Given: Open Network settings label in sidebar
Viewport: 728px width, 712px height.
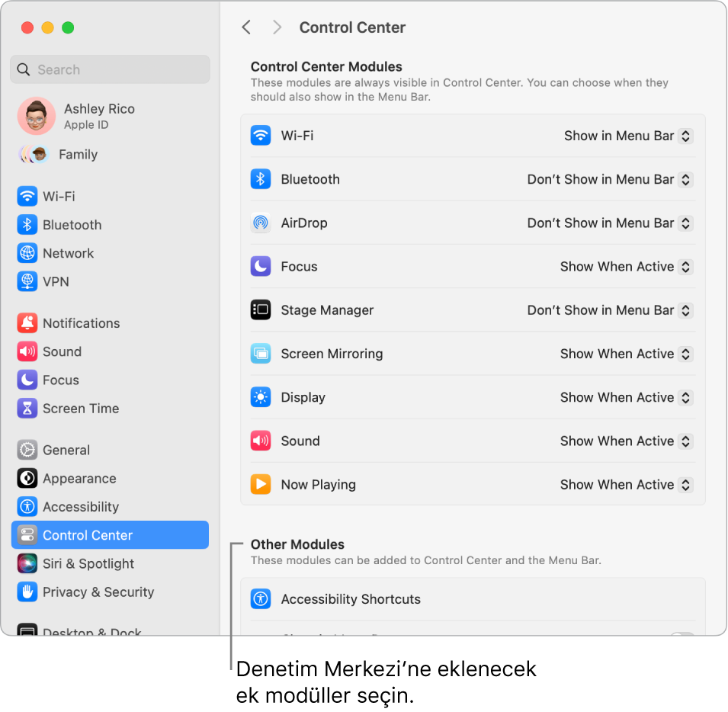Looking at the screenshot, I should (x=69, y=253).
